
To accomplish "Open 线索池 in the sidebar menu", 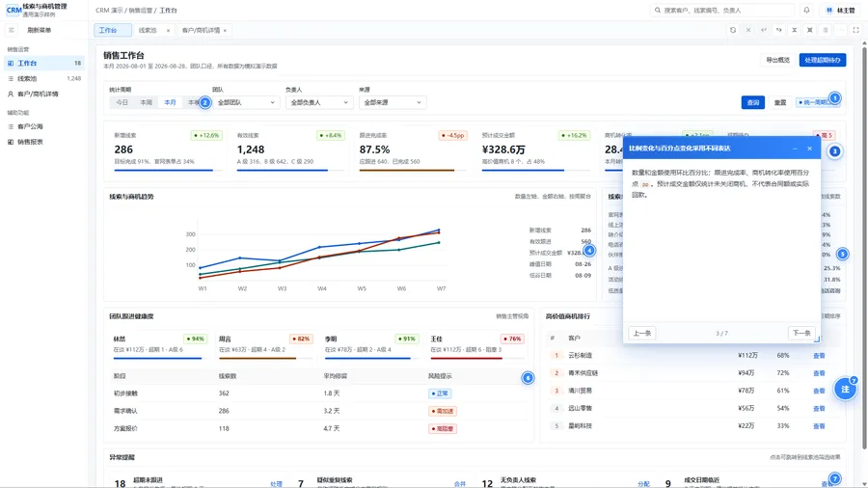I will coord(44,78).
